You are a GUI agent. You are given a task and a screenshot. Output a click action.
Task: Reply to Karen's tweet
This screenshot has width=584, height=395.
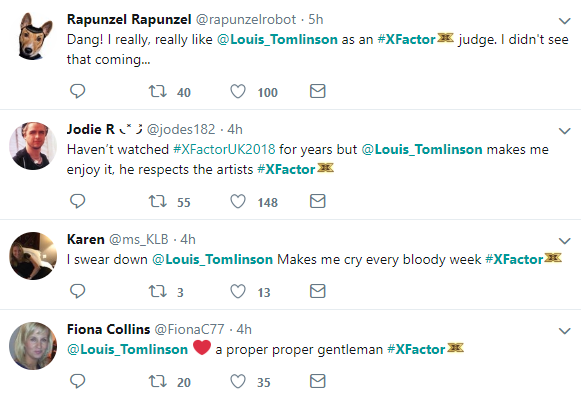[77, 291]
